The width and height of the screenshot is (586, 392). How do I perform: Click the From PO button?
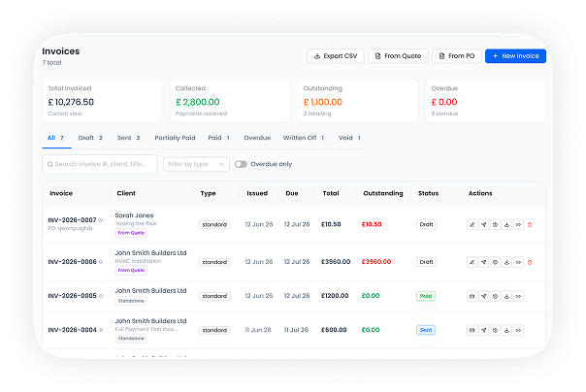click(457, 56)
